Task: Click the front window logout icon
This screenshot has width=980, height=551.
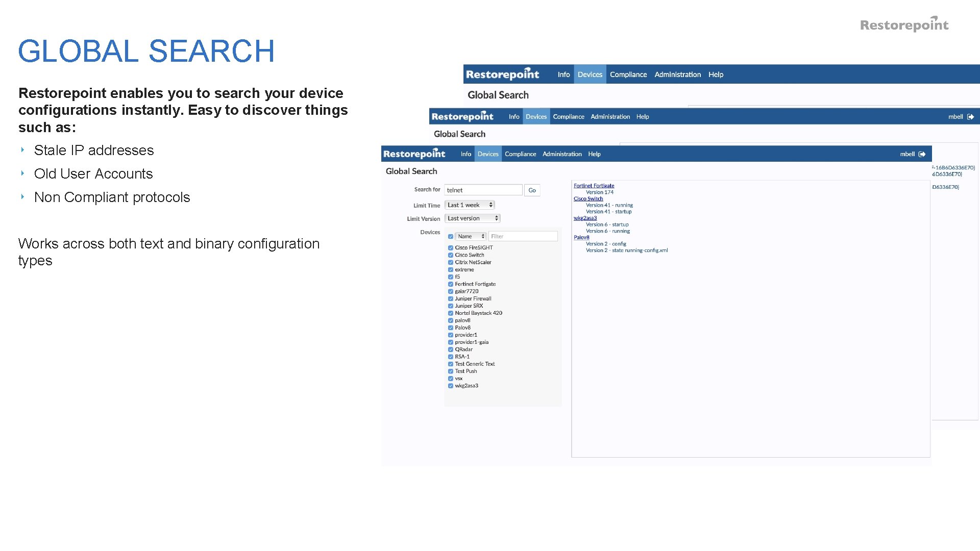Action: coord(922,154)
